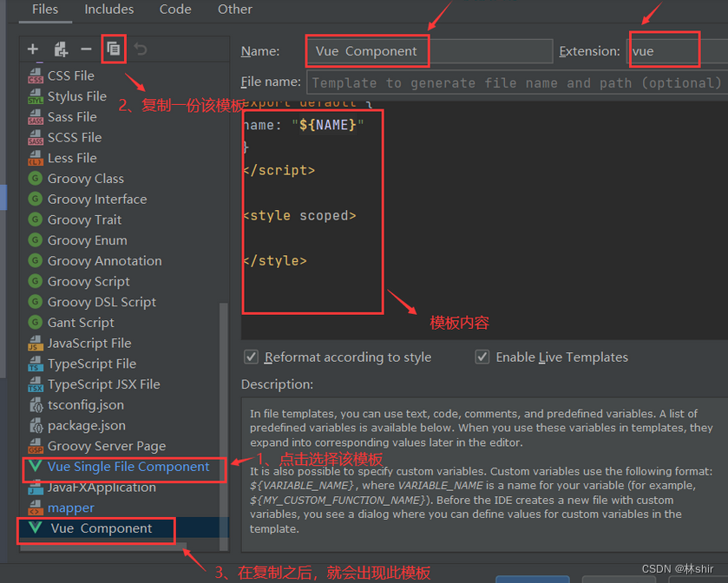Toggle Reformat according to style
Screen dimensions: 728x583
(251, 357)
